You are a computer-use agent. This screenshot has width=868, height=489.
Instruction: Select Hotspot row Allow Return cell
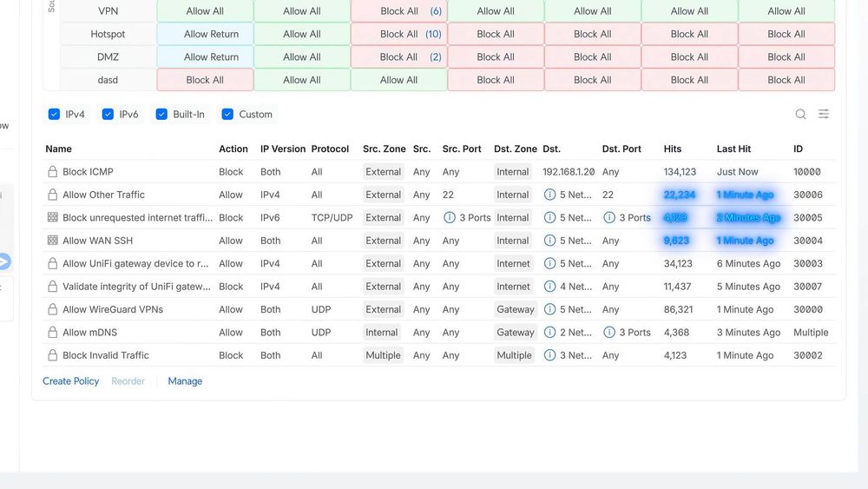206,34
